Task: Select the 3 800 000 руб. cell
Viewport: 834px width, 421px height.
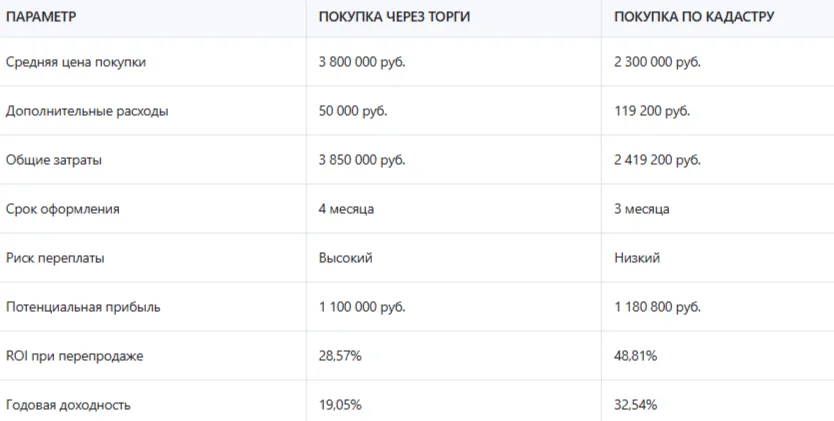Action: [362, 62]
